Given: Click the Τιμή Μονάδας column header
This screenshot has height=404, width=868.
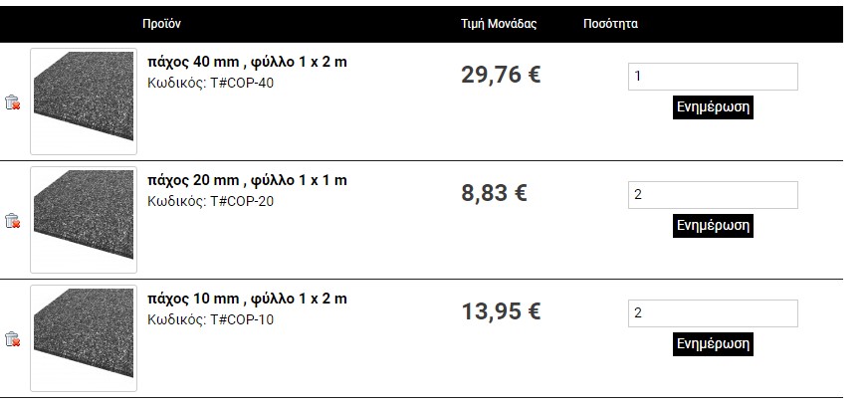Looking at the screenshot, I should [499, 23].
